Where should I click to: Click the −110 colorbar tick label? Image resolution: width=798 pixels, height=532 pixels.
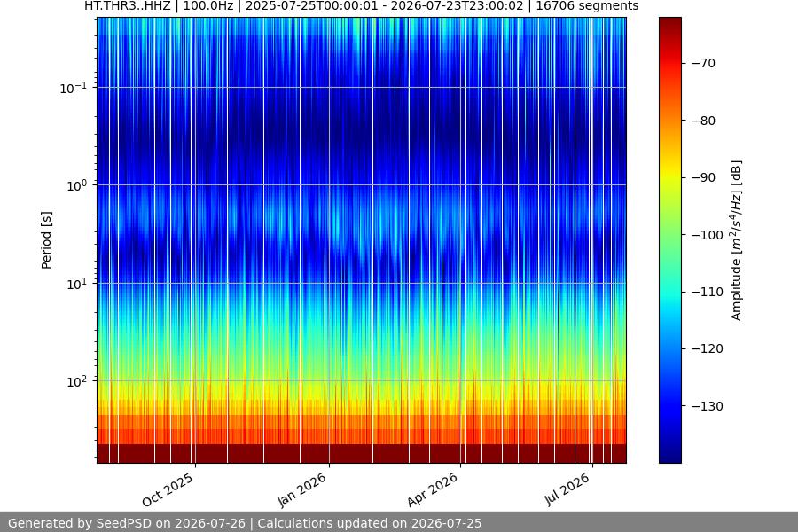(x=708, y=292)
